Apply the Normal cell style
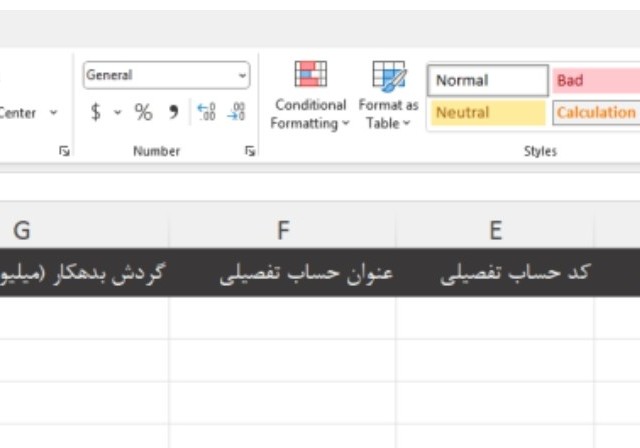640x448 pixels. point(488,81)
